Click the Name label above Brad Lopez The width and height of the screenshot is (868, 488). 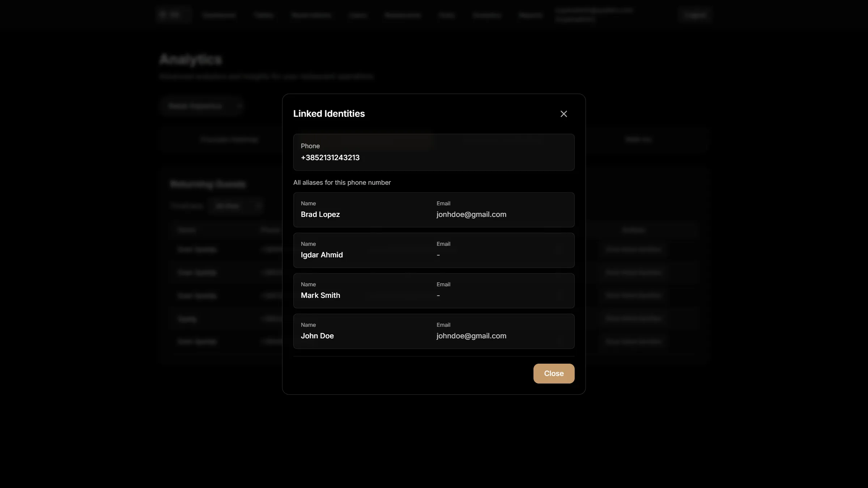point(308,204)
